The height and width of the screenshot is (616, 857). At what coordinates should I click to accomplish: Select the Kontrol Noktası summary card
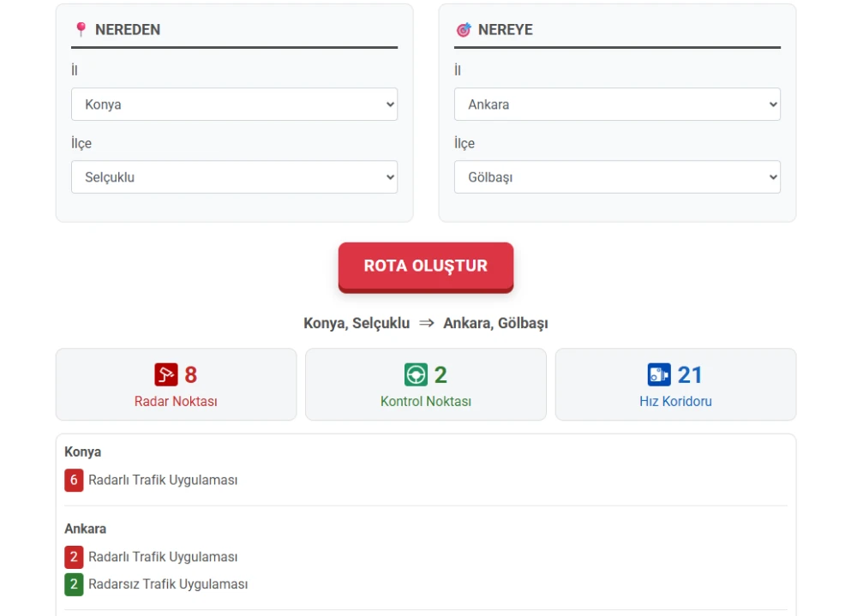coord(426,385)
